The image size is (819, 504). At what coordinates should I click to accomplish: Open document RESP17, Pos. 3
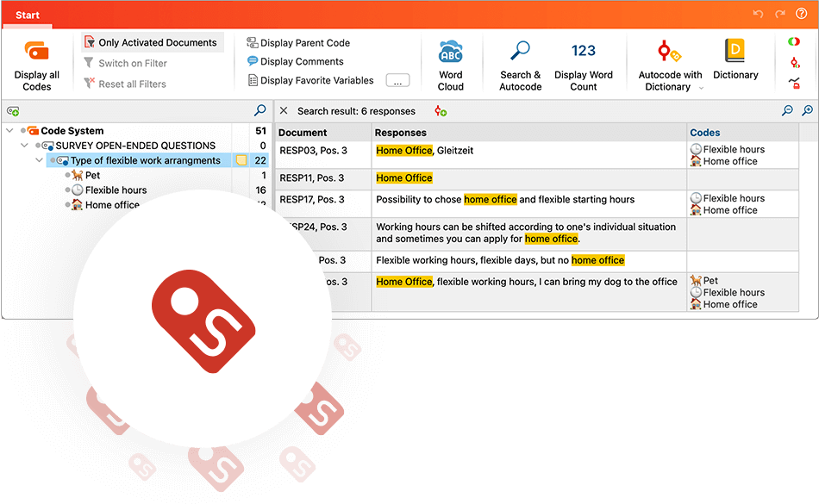pyautogui.click(x=312, y=199)
